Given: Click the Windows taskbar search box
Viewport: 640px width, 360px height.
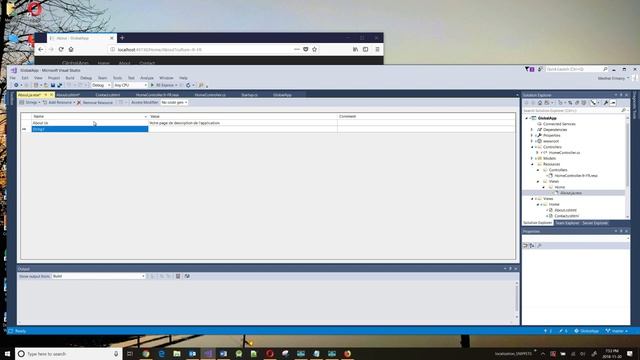Looking at the screenshot, I should tap(69, 354).
